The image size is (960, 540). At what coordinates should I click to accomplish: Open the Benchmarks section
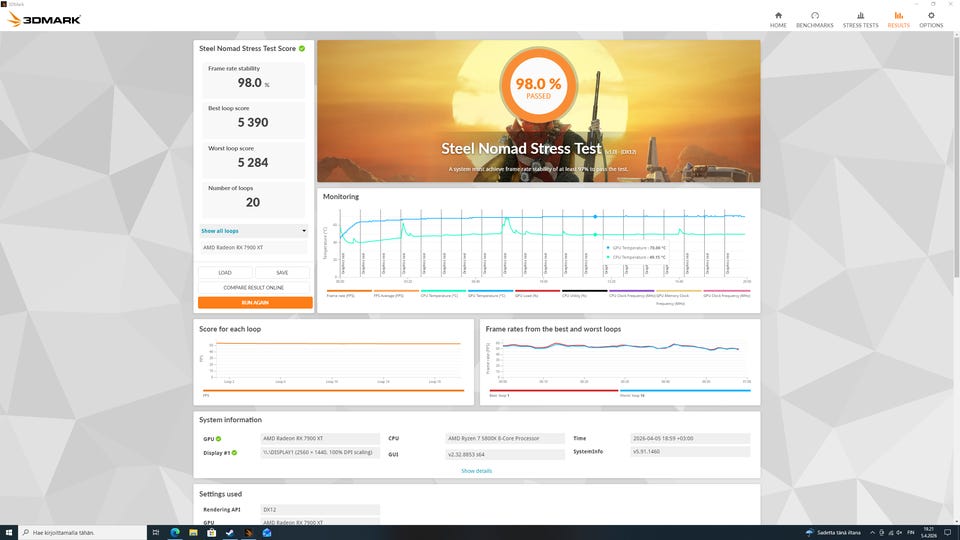(814, 20)
